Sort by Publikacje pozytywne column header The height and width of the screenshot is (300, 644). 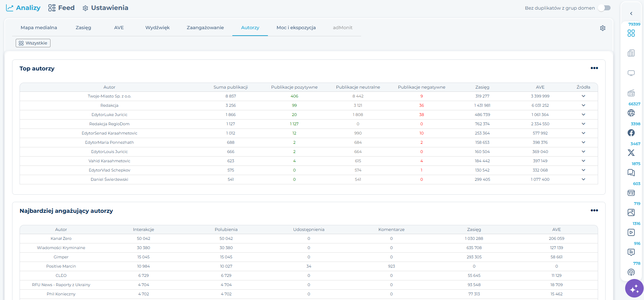click(x=294, y=87)
